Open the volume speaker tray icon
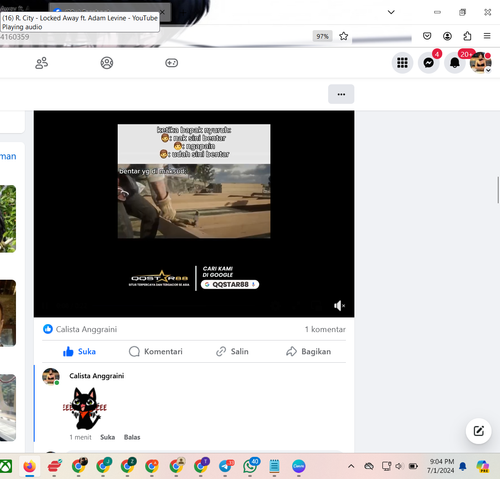The image size is (500, 479). [399, 466]
